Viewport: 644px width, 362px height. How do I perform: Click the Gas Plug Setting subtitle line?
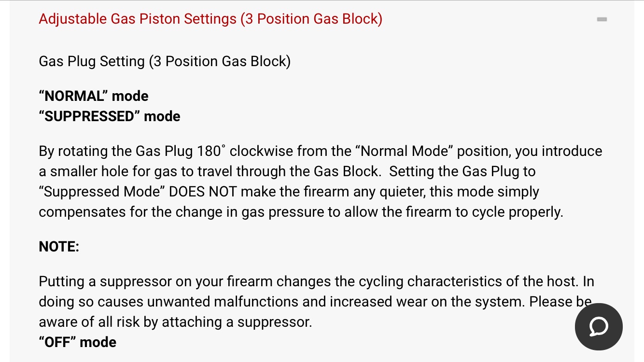coord(165,62)
